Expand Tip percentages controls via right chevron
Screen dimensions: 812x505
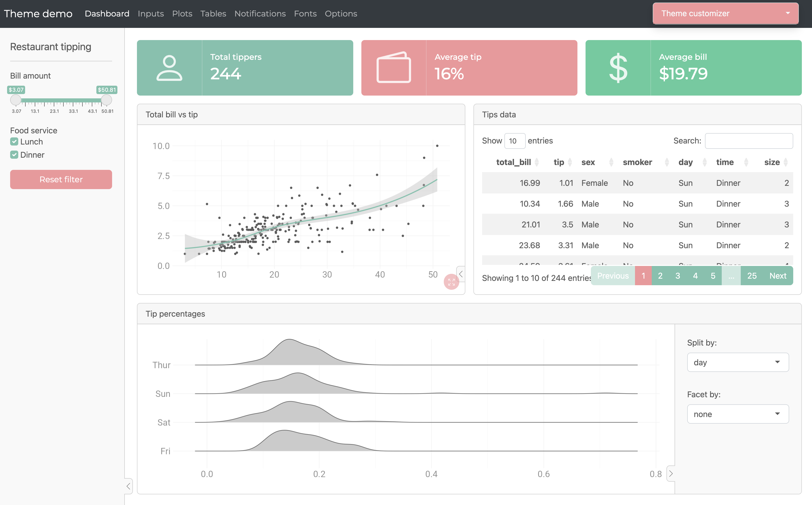[x=671, y=474]
